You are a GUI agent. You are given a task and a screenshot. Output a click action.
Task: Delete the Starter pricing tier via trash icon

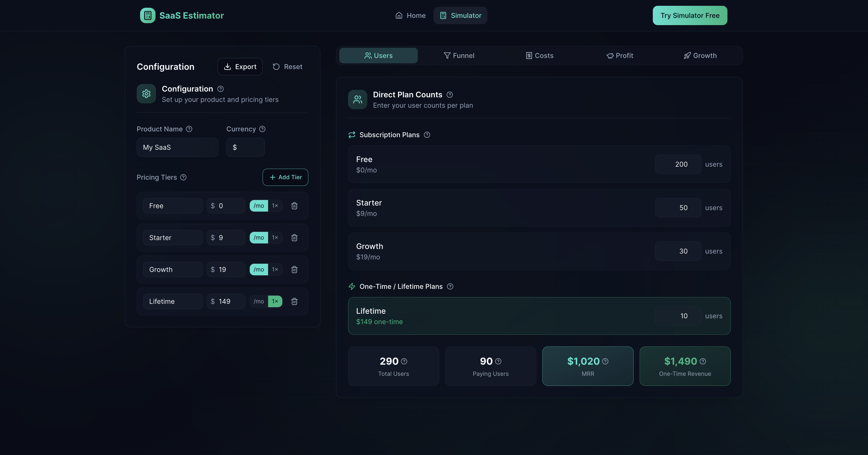(294, 238)
